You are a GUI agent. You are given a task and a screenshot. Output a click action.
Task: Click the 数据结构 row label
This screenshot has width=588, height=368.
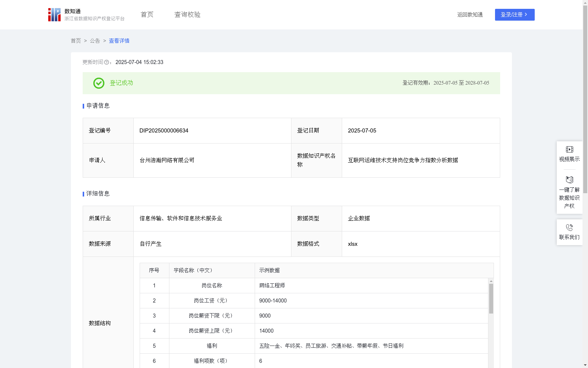(100, 323)
